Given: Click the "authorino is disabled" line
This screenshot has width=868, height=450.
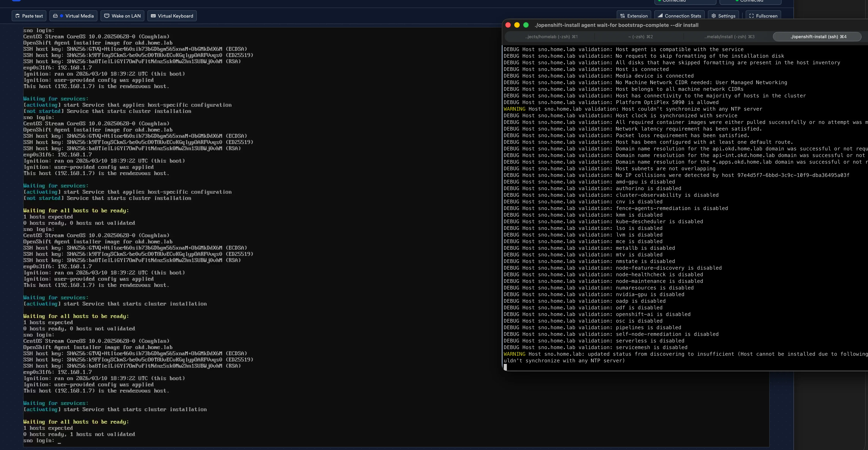Looking at the screenshot, I should coord(592,188).
